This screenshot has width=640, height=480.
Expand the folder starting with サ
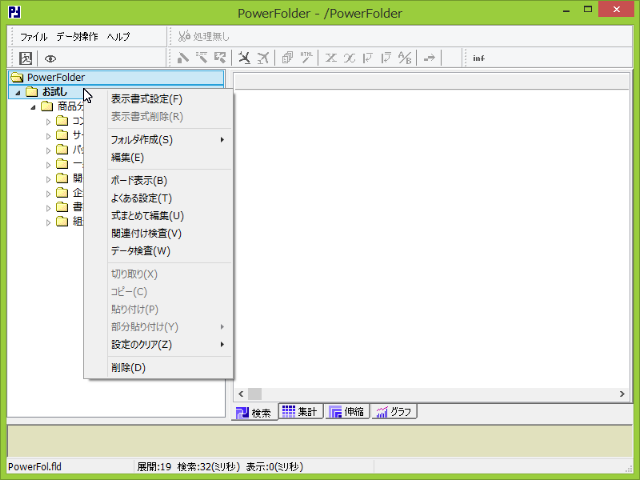(x=48, y=136)
